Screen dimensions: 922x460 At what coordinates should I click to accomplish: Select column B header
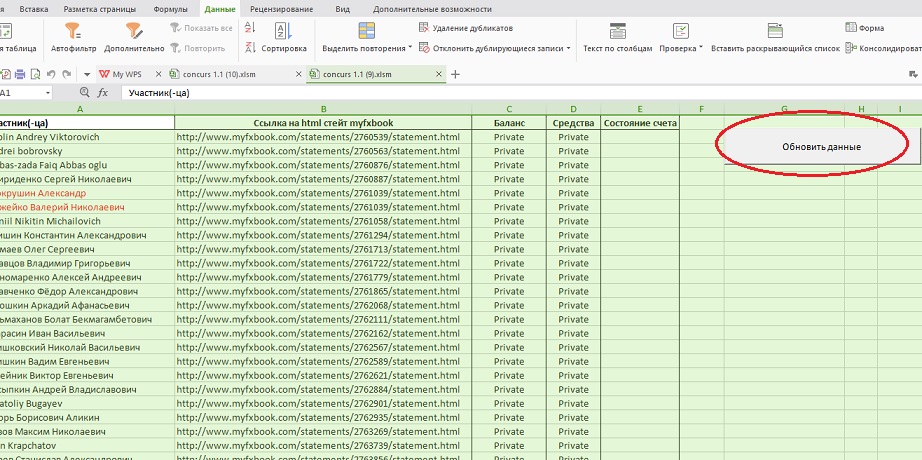tap(323, 109)
